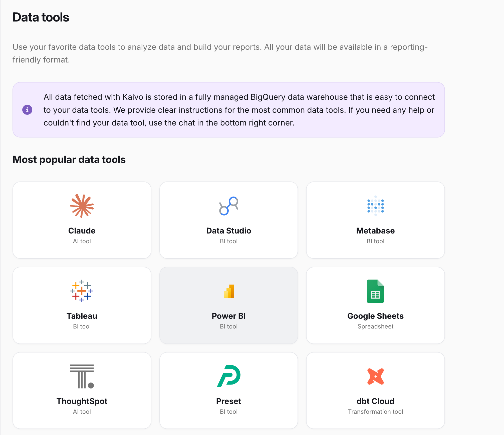Click the Tableau plus-signs logo icon

[x=82, y=291]
